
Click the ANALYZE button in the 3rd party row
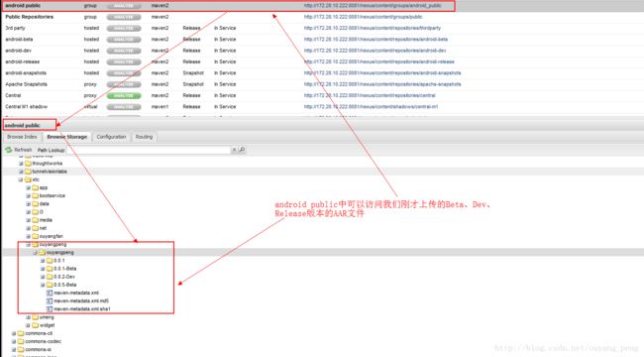coord(124,28)
